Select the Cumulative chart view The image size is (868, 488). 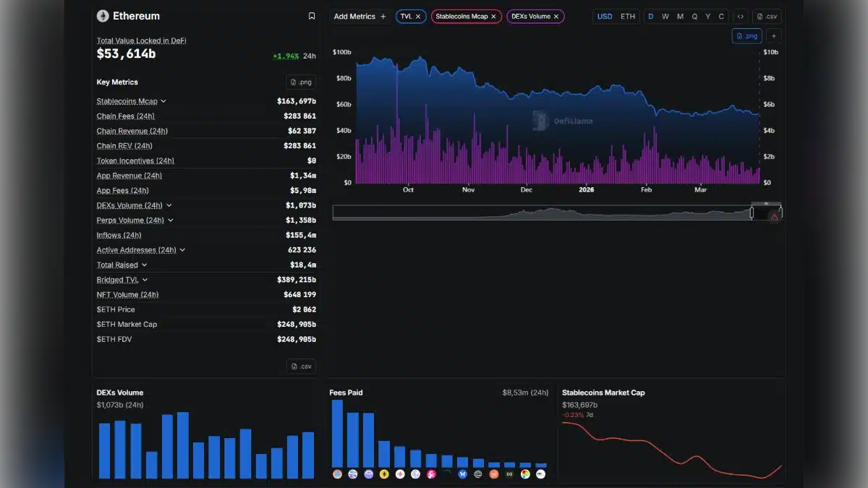720,16
